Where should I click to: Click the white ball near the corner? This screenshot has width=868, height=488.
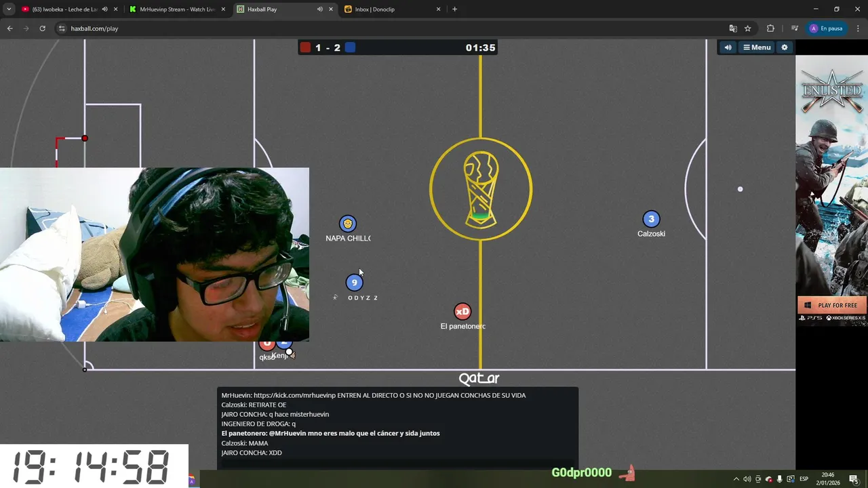click(x=290, y=352)
